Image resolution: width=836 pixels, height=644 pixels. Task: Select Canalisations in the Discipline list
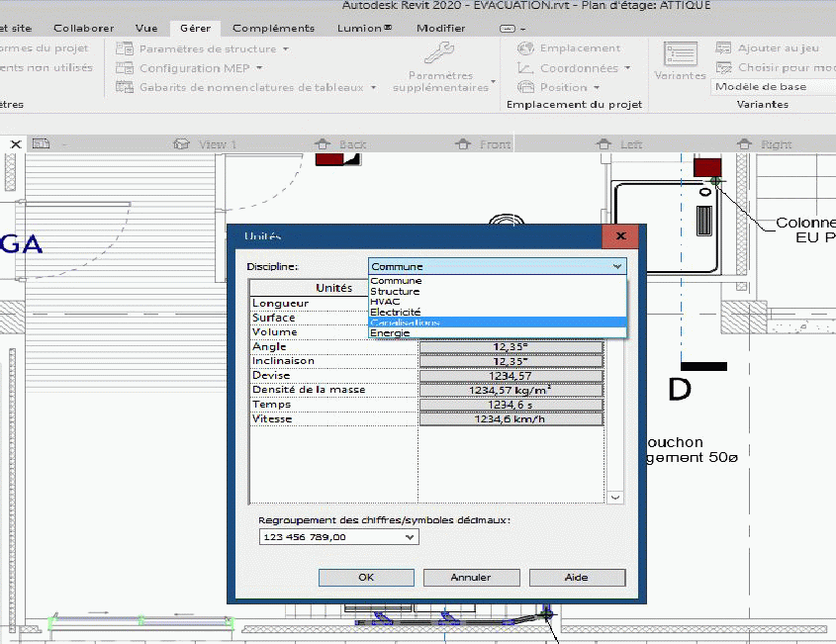click(x=405, y=322)
